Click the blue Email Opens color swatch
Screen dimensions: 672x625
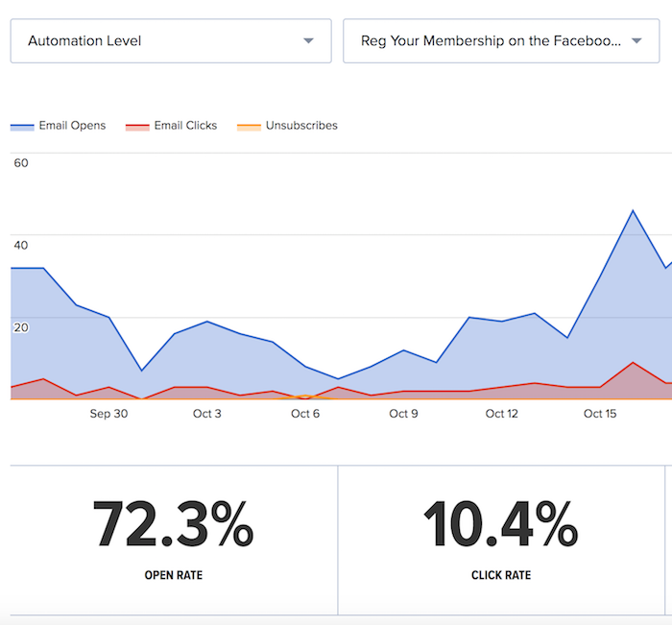[22, 127]
